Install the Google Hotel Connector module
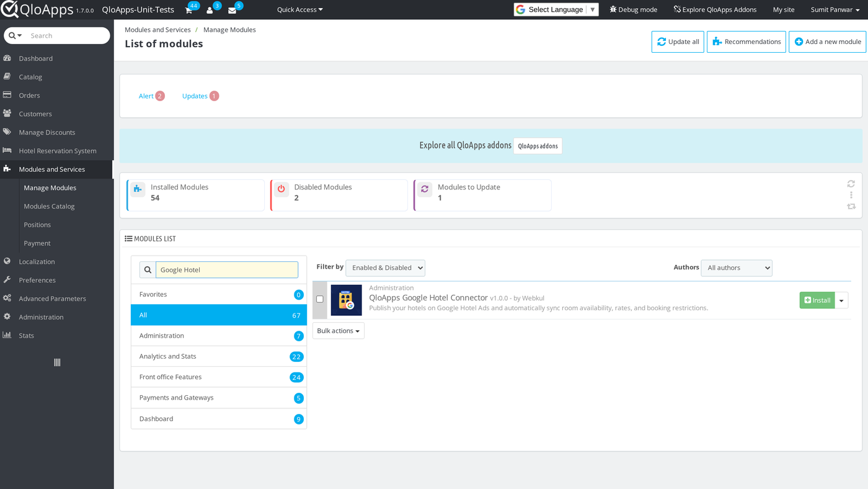Image resolution: width=868 pixels, height=489 pixels. pyautogui.click(x=817, y=300)
